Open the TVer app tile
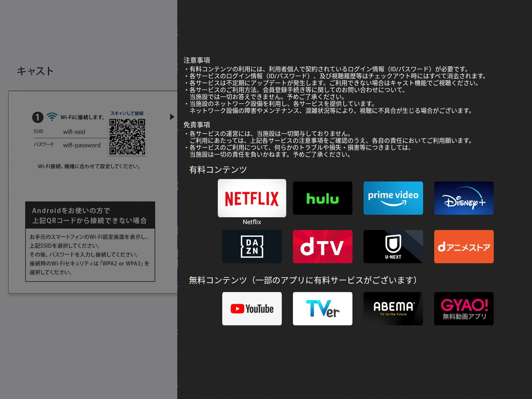Image resolution: width=532 pixels, height=399 pixels. point(323,309)
